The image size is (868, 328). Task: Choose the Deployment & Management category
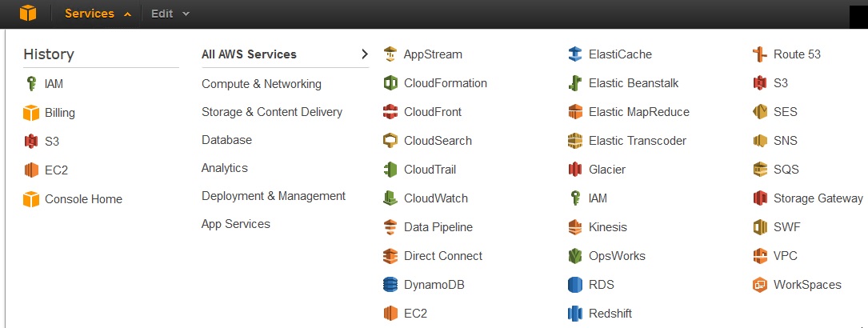[x=273, y=196]
